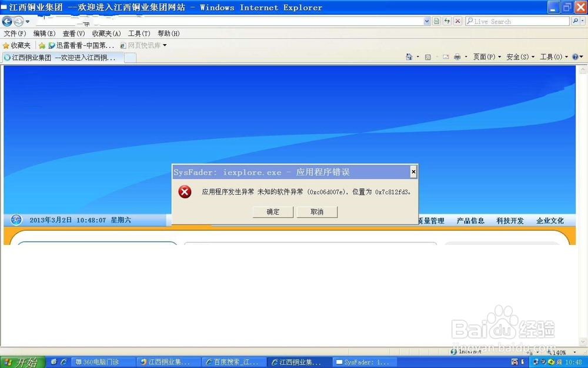The image size is (588, 368).
Task: Switch to 百度搜索 taskbar window
Action: click(x=235, y=362)
